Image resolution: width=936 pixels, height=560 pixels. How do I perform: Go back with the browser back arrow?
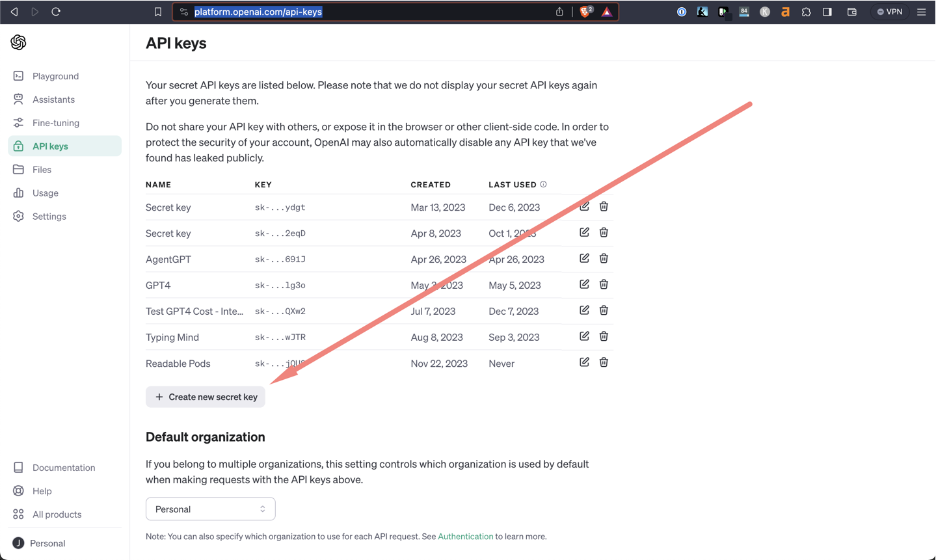coord(14,12)
